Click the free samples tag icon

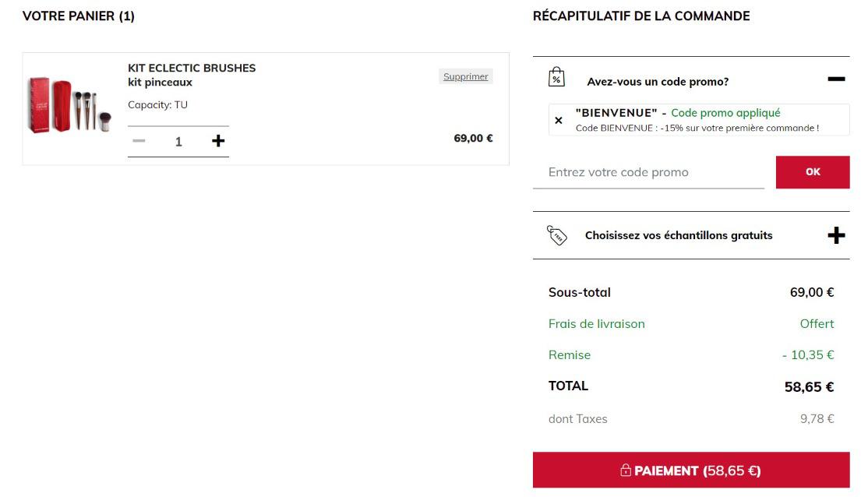pyautogui.click(x=556, y=235)
